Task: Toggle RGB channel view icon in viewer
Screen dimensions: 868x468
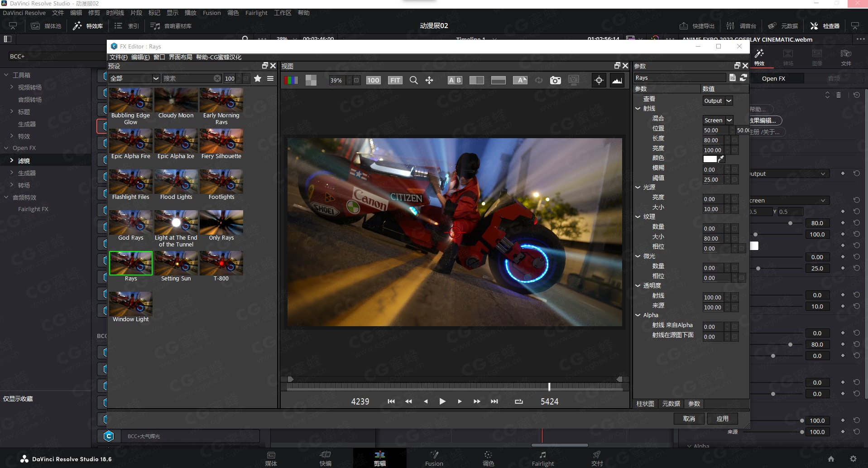Action: click(x=291, y=80)
